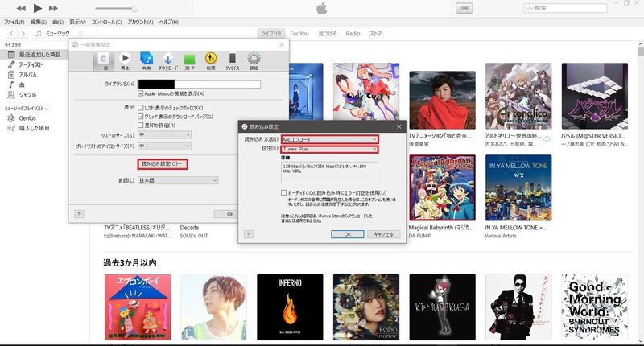644x346 pixels.
Task: Open the 購入した項目 playlist
Action: coord(34,128)
